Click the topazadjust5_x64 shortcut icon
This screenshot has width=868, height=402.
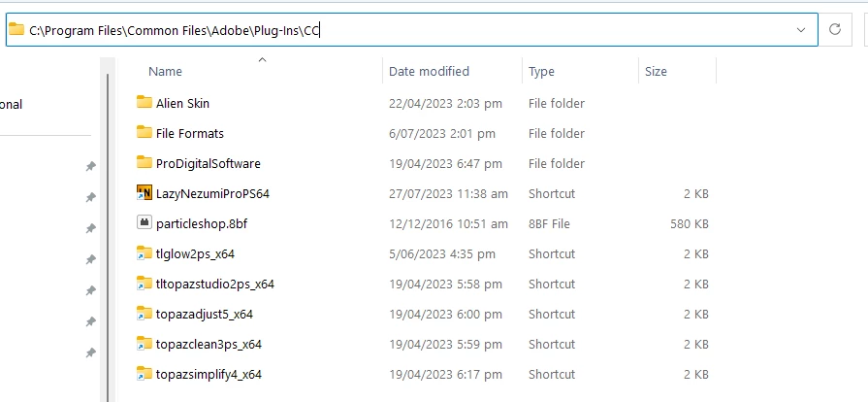144,314
